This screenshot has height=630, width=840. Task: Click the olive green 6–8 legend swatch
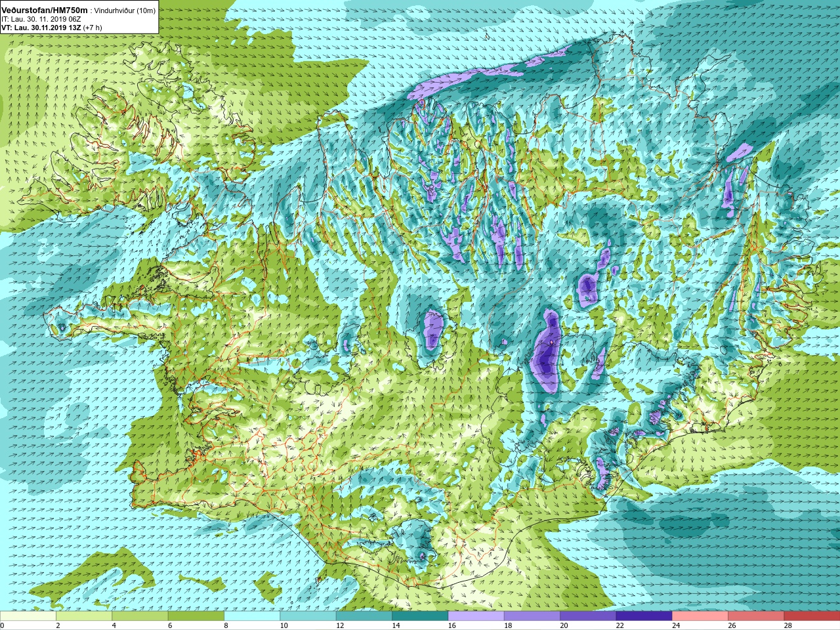pyautogui.click(x=196, y=616)
